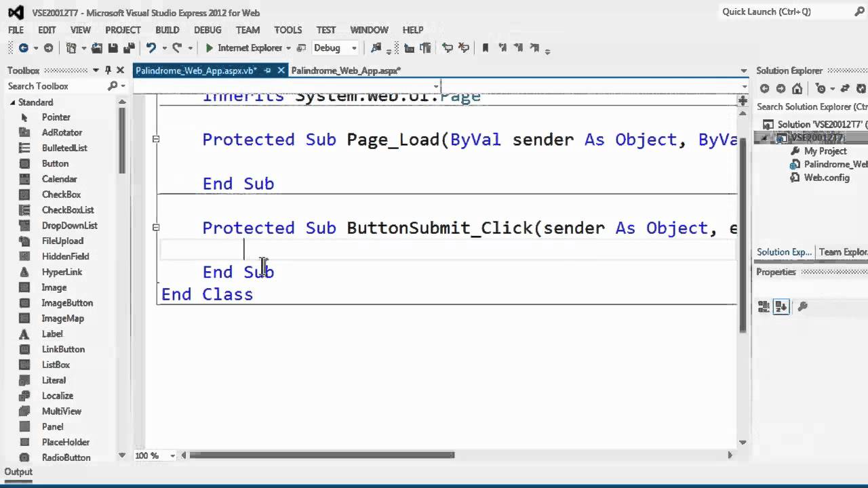Collapse the Standard toolbox group
The image size is (868, 488).
(x=12, y=102)
